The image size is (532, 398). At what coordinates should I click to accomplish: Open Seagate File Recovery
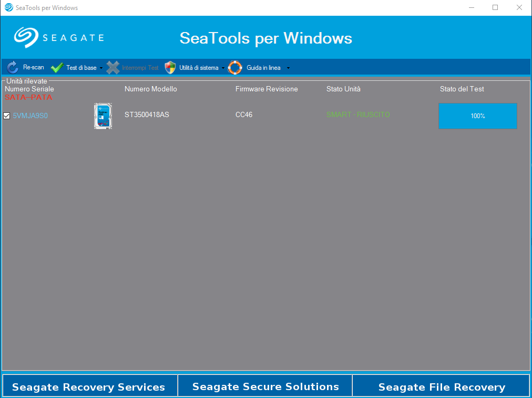(x=441, y=386)
